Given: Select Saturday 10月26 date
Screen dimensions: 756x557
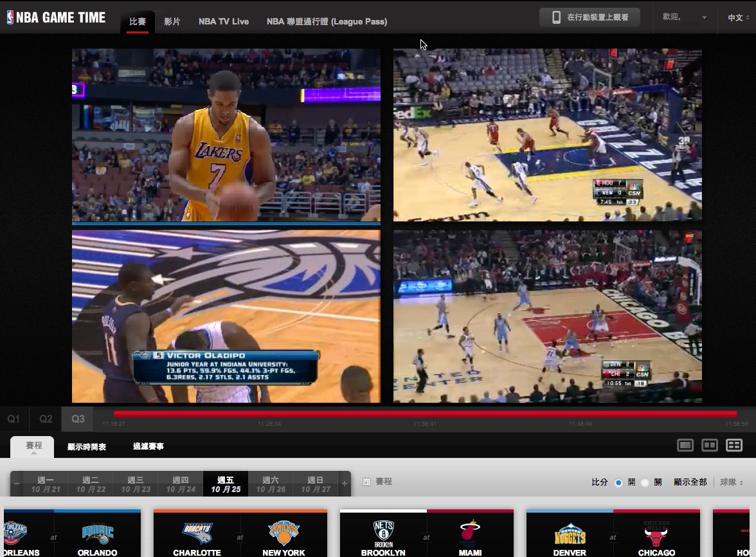Looking at the screenshot, I should [271, 484].
